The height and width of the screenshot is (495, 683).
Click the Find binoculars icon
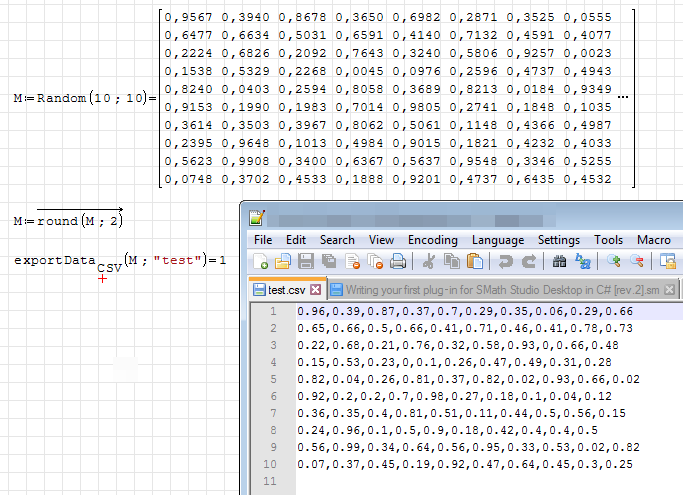560,263
